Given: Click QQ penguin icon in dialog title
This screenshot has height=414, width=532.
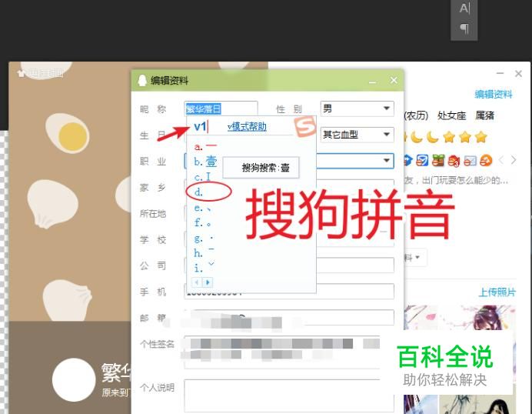Looking at the screenshot, I should pos(142,81).
